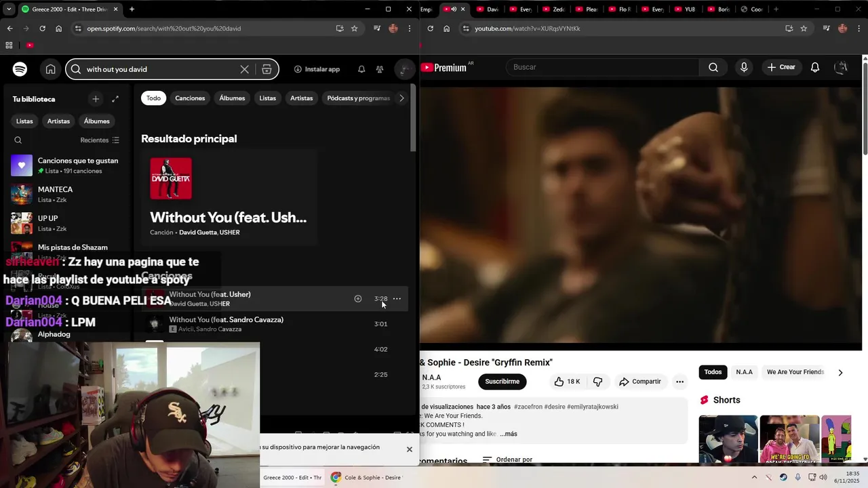Open Spotify profile avatar
Screen dimensions: 868x488
click(404, 69)
